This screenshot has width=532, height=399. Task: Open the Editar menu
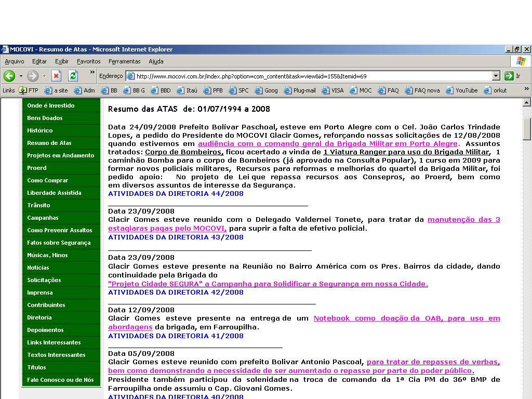tap(39, 61)
